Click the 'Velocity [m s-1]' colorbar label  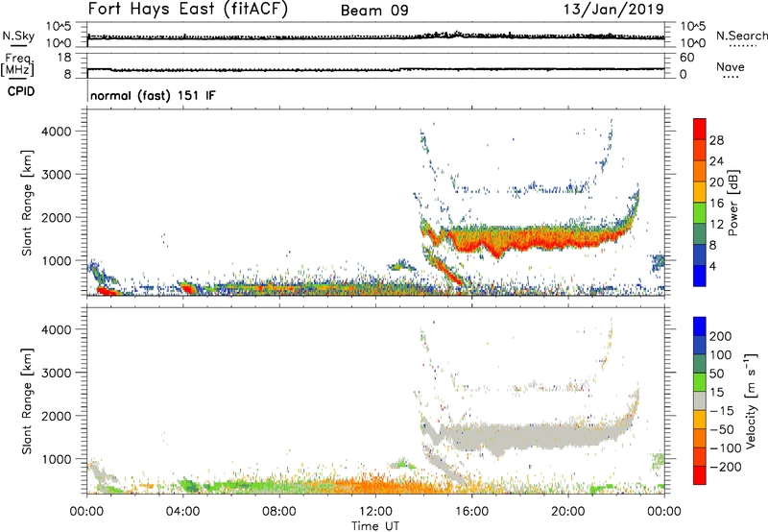tap(752, 400)
